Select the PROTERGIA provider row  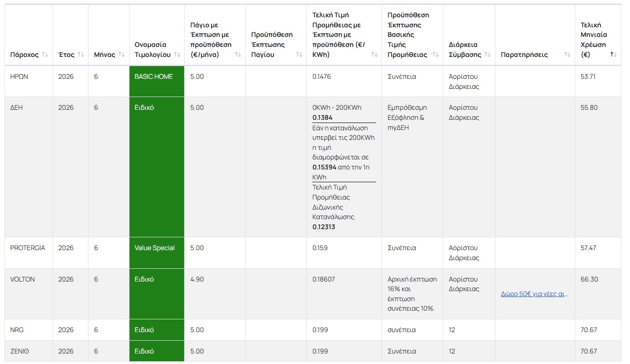[x=313, y=253]
